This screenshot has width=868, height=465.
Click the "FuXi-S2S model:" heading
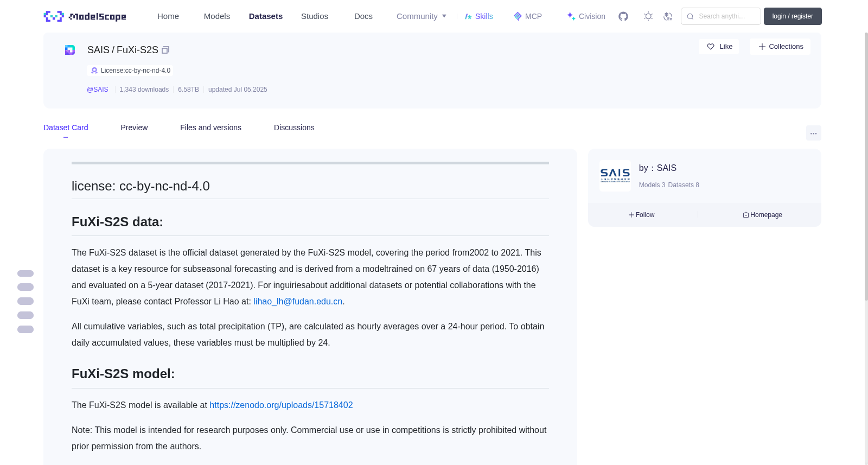(123, 374)
